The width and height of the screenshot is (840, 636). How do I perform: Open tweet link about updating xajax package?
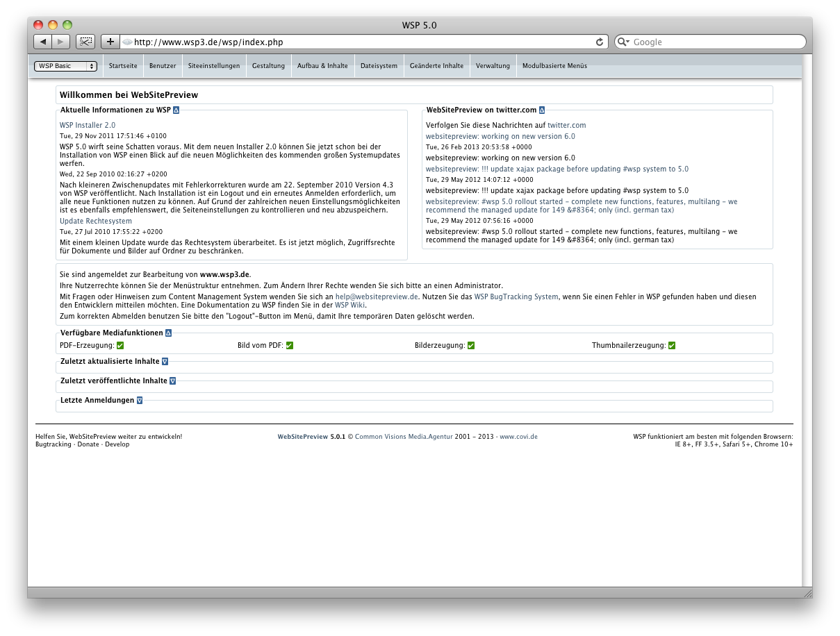point(557,169)
